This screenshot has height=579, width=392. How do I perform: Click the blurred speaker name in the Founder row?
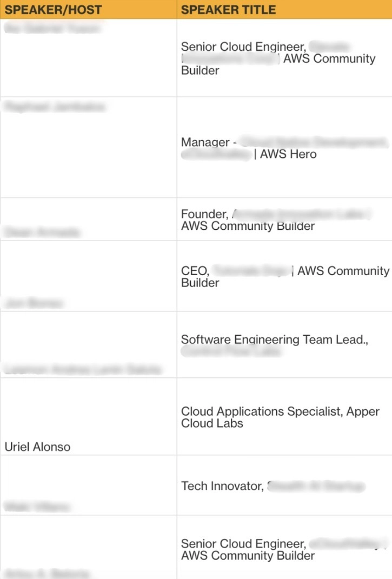tap(42, 232)
